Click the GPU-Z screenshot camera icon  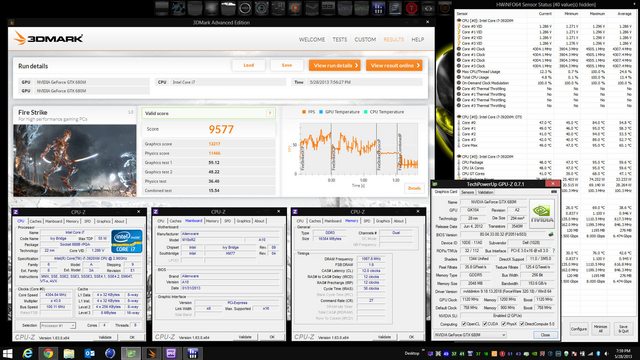[x=554, y=191]
